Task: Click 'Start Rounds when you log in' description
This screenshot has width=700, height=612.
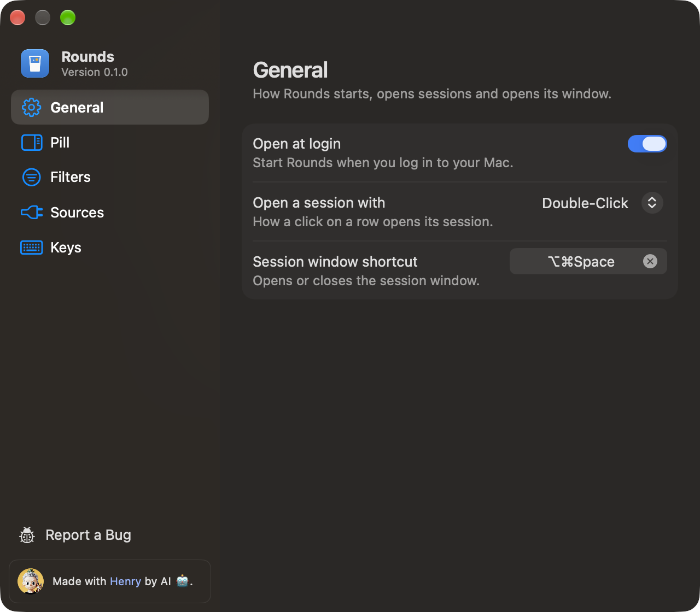Action: [383, 163]
